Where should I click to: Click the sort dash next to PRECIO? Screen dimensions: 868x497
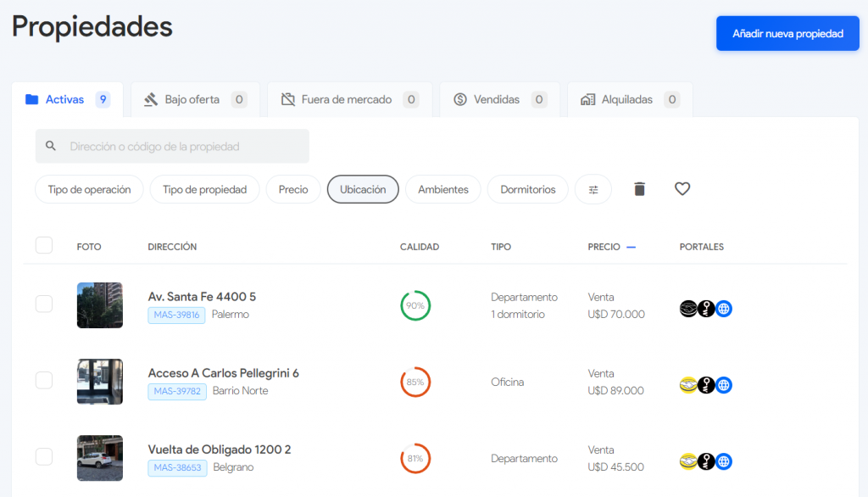(631, 247)
